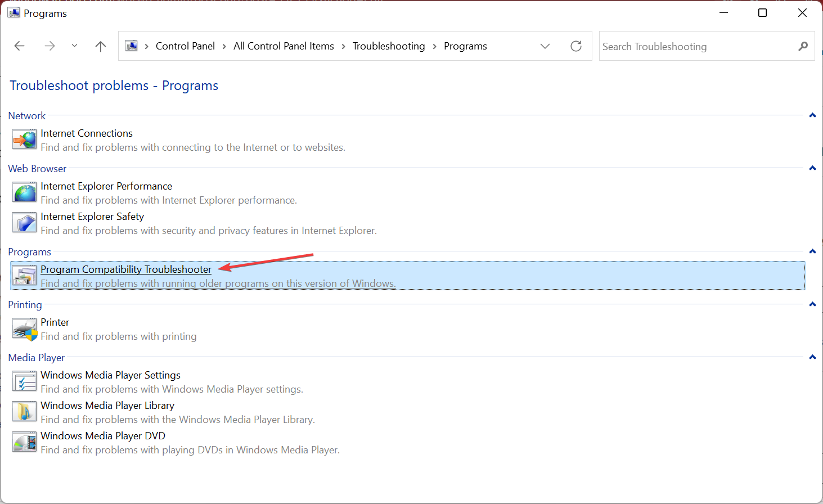Click the Internet Explorer Performance icon
This screenshot has width=823, height=504.
[x=24, y=192]
